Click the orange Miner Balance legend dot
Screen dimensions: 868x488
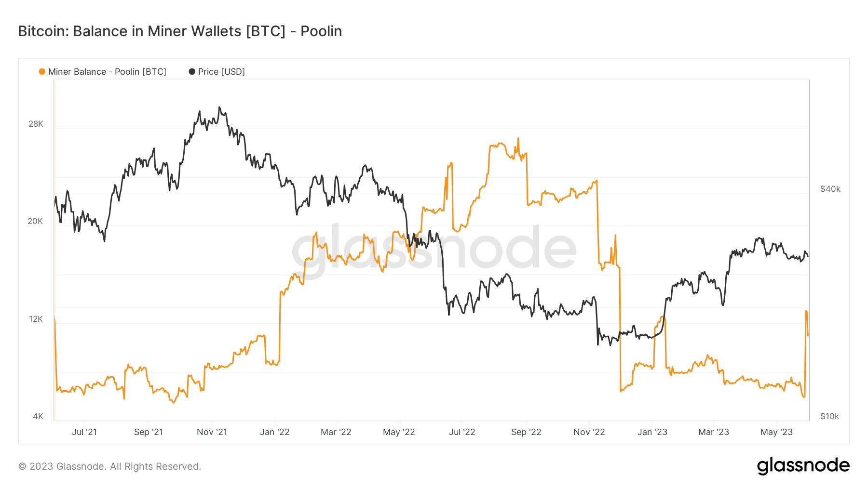(x=42, y=72)
